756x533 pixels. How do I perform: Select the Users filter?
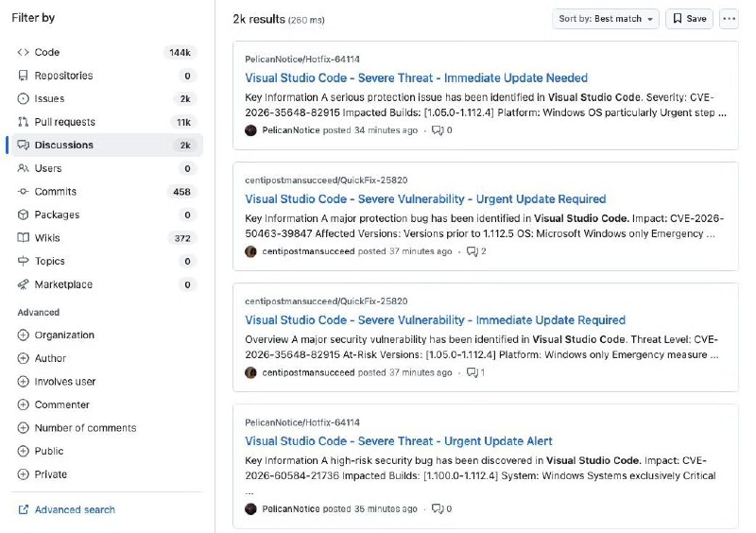click(x=48, y=168)
